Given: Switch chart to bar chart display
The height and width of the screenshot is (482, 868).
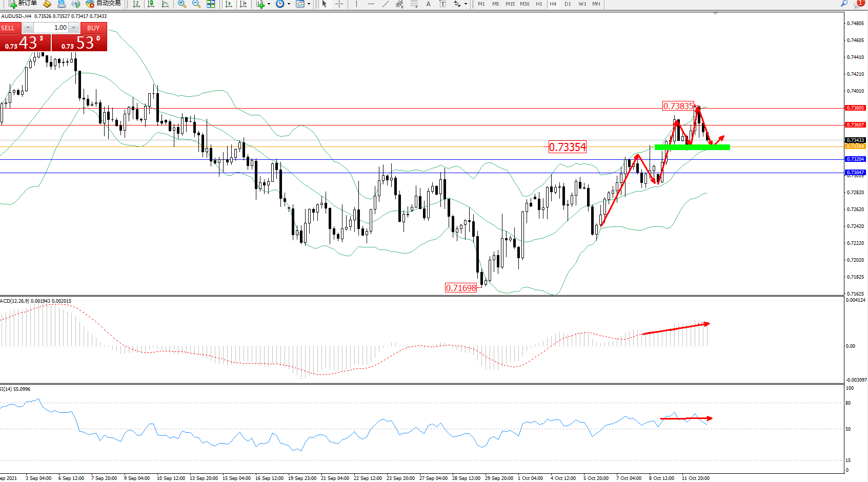Looking at the screenshot, I should 136,4.
